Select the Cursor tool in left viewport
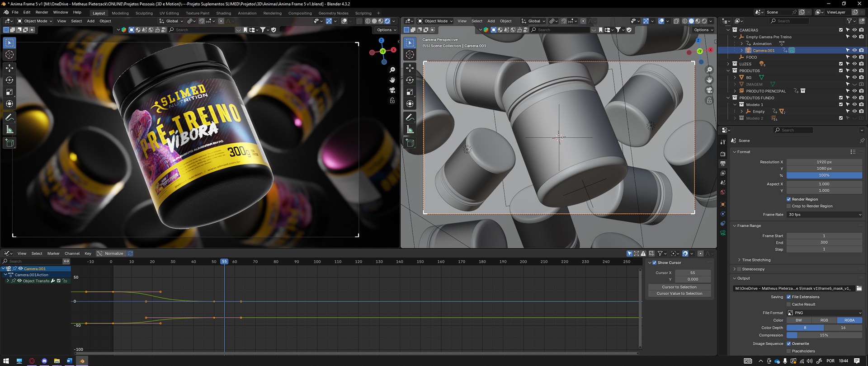Image resolution: width=868 pixels, height=366 pixels. click(x=9, y=55)
